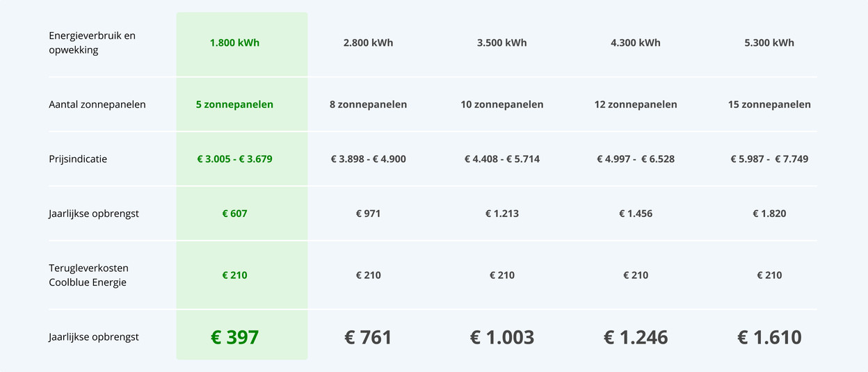Select the 15 zonnepanelen option

(769, 104)
